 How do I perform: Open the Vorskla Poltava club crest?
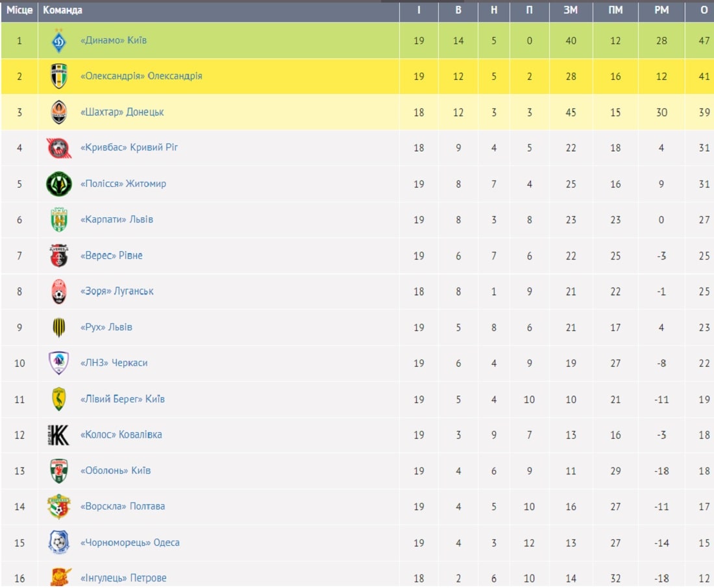[x=58, y=506]
